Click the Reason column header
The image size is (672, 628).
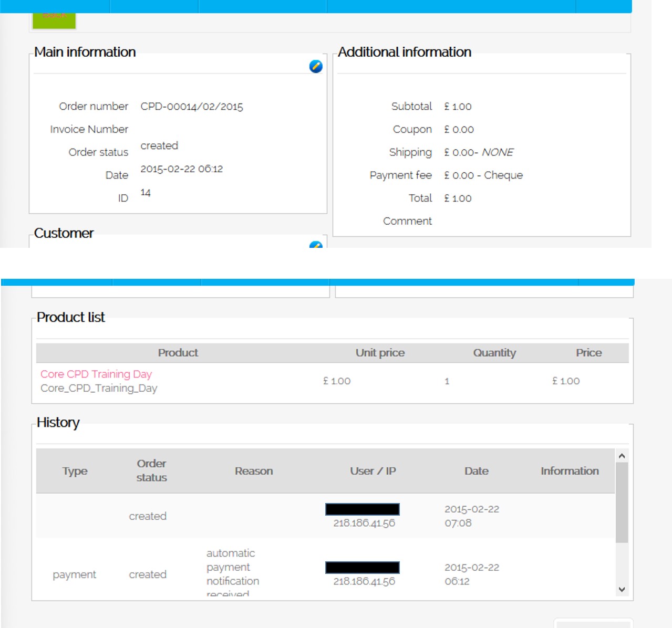pyautogui.click(x=254, y=471)
